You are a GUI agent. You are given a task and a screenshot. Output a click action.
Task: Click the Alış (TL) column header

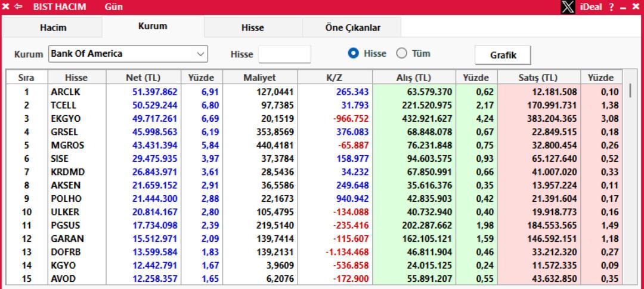(x=414, y=78)
